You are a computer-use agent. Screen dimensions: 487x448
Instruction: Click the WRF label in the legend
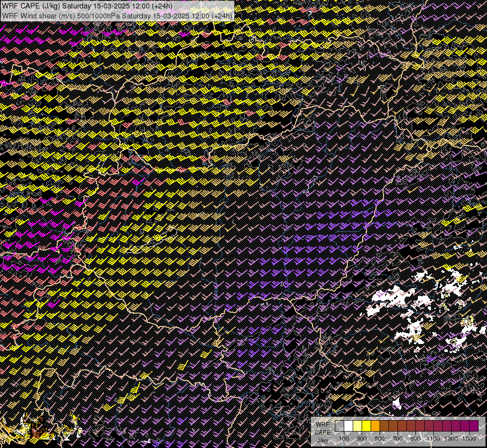pyautogui.click(x=323, y=425)
